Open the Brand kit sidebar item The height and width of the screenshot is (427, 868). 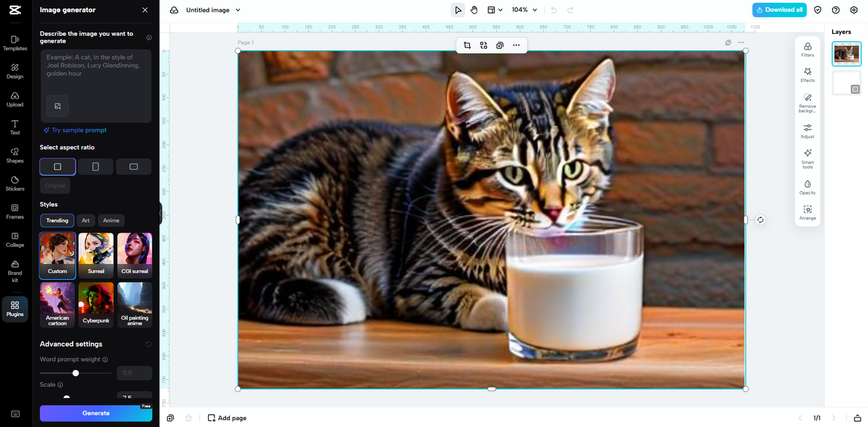click(x=15, y=270)
